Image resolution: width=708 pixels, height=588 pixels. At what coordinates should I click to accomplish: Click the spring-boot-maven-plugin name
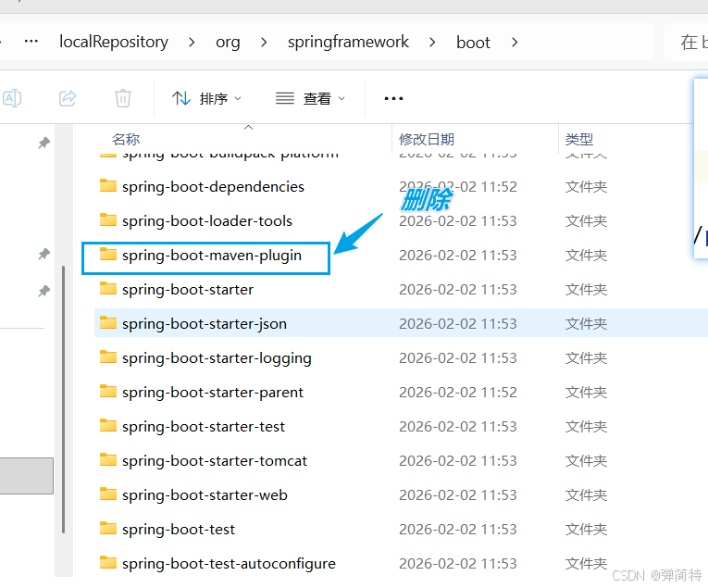click(x=212, y=256)
